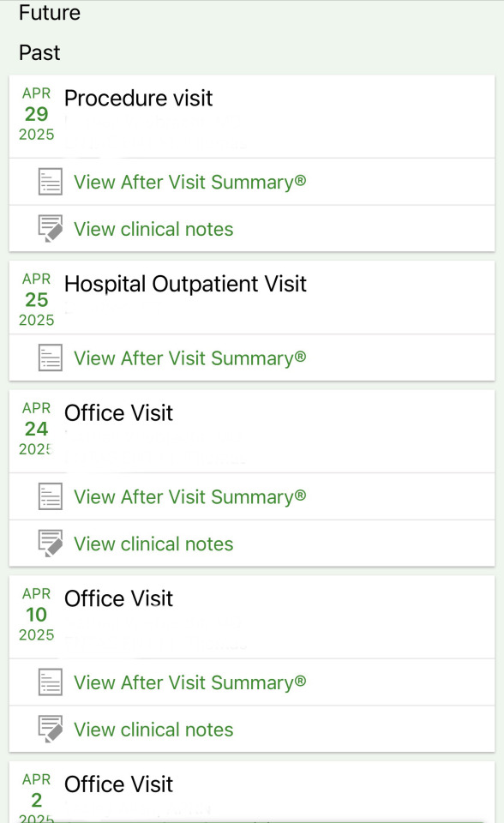Open After Visit Summary for Hospital Outpatient Visit
The width and height of the screenshot is (504, 823).
189,358
